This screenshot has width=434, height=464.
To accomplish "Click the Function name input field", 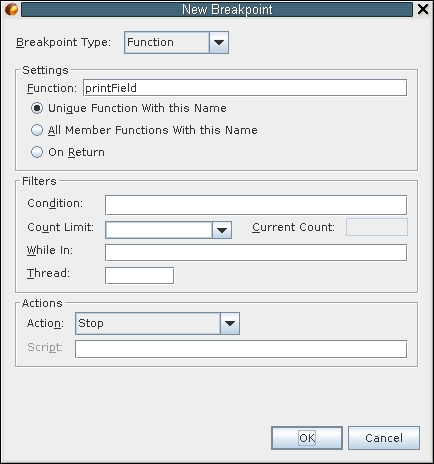I will [245, 88].
